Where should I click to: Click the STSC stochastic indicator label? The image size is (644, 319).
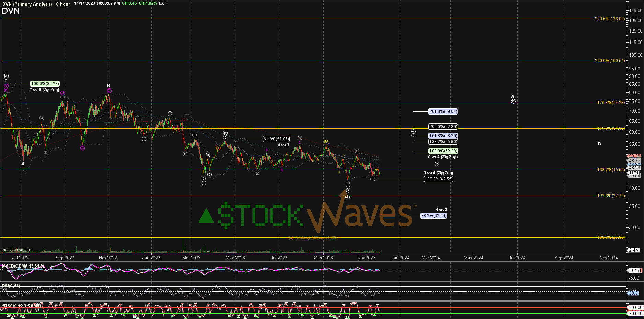pos(21,306)
